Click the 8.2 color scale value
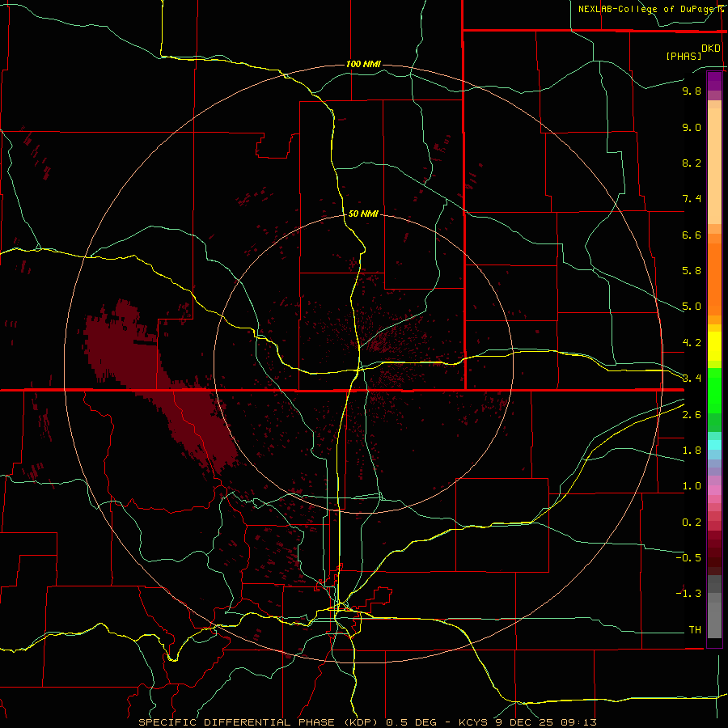This screenshot has height=728, width=728. click(692, 163)
